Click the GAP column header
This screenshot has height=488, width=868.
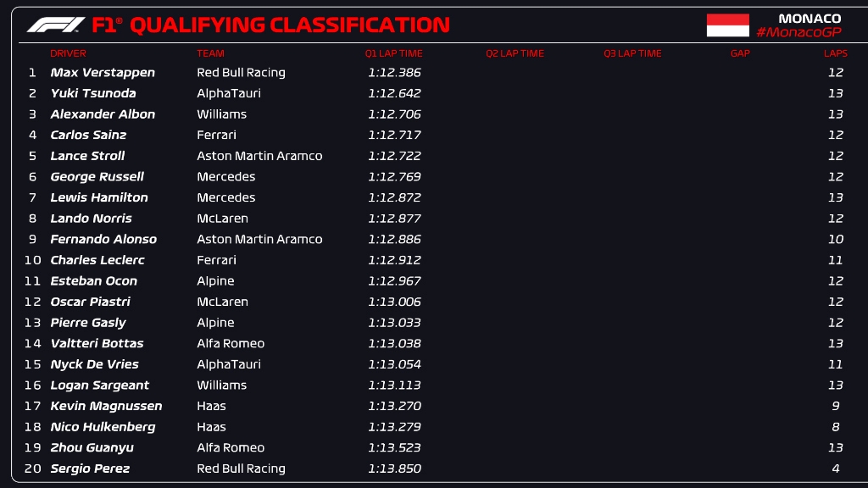(740, 53)
